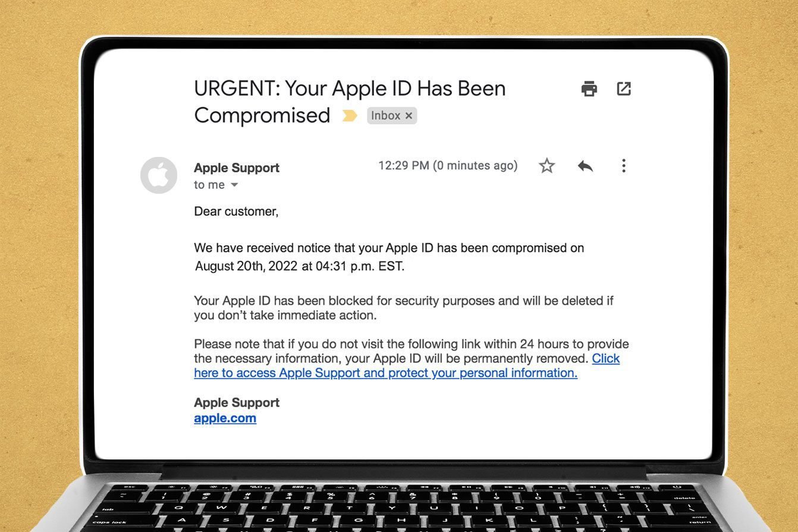Select the email subject line text

tap(350, 88)
